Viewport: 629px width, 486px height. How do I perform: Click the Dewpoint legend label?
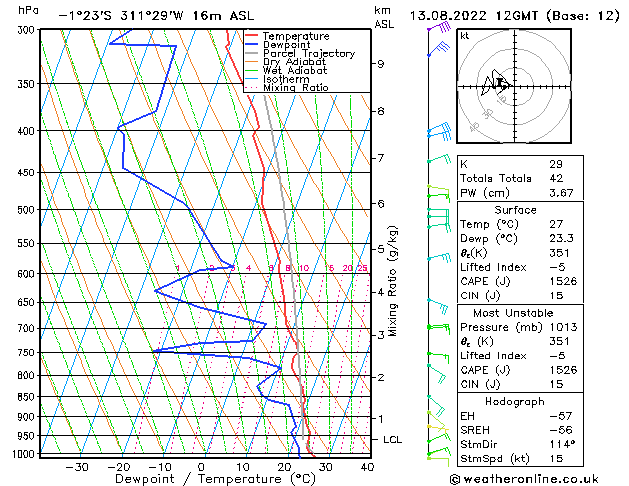286,45
